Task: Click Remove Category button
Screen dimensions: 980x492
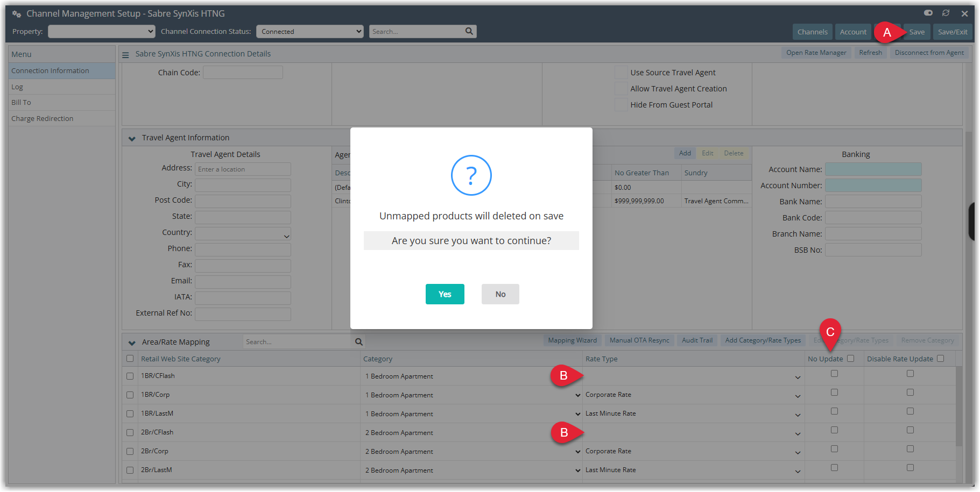Action: click(x=927, y=340)
